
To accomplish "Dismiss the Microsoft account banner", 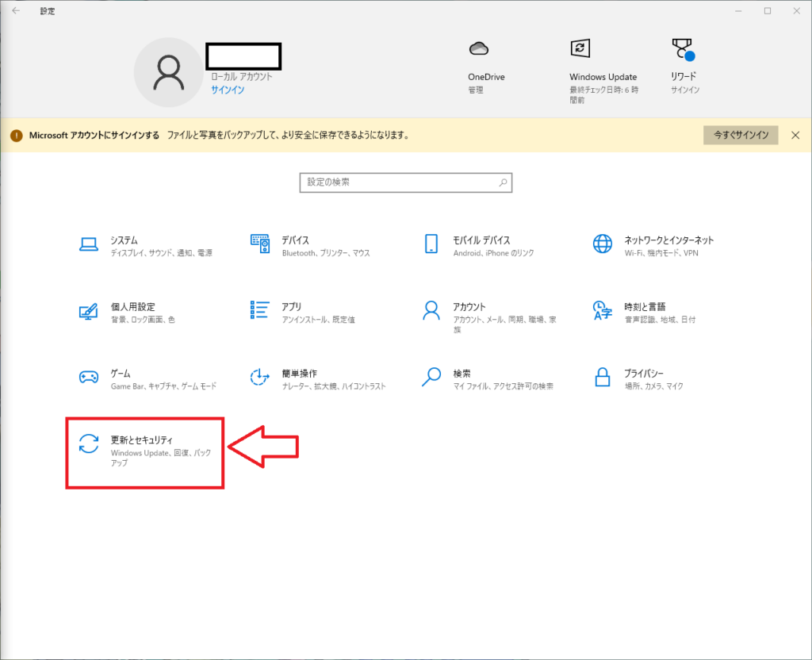I will 795,136.
